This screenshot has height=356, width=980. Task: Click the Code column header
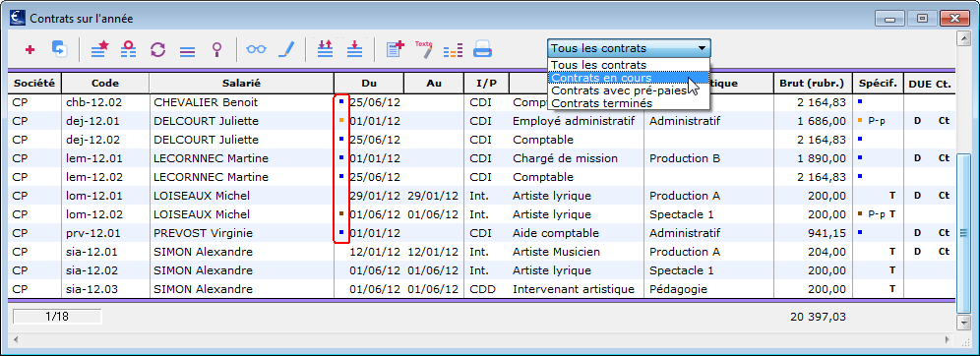[x=105, y=83]
